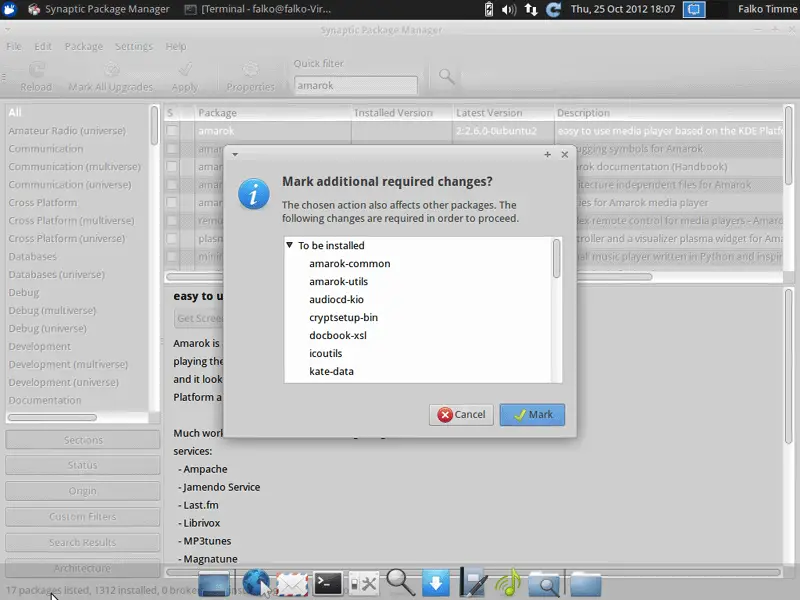The image size is (800, 600).
Task: Open the dialog's window menu arrow in its title bar
Action: tap(235, 154)
